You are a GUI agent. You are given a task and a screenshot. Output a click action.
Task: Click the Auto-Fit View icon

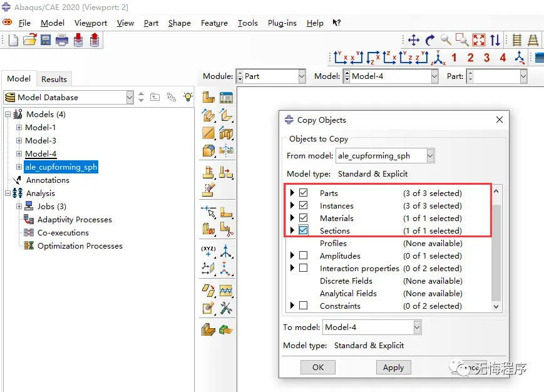479,40
